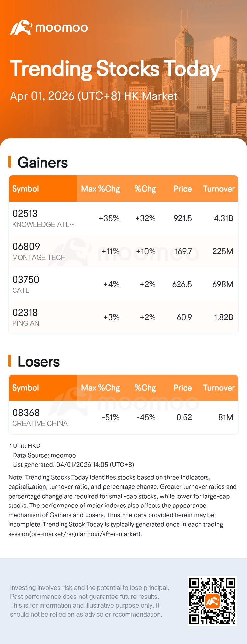247x644 pixels.
Task: Click the Trending Stocks Today title
Action: [x=115, y=69]
